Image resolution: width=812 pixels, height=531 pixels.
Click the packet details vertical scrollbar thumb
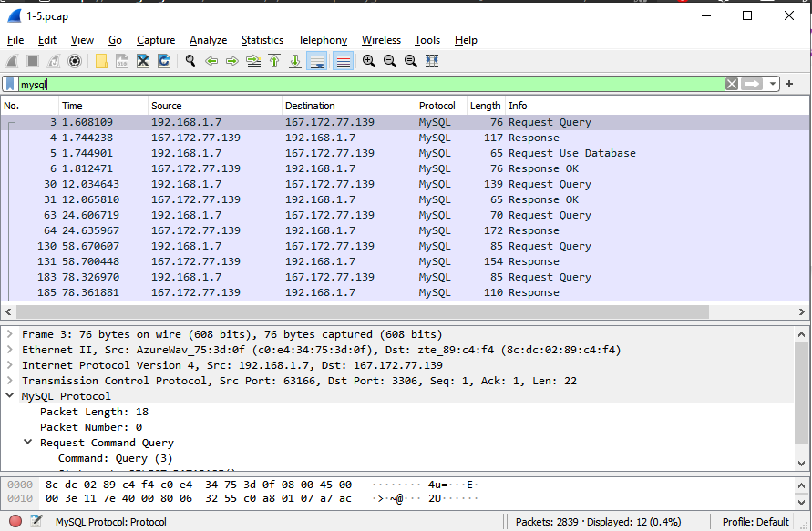(x=801, y=393)
